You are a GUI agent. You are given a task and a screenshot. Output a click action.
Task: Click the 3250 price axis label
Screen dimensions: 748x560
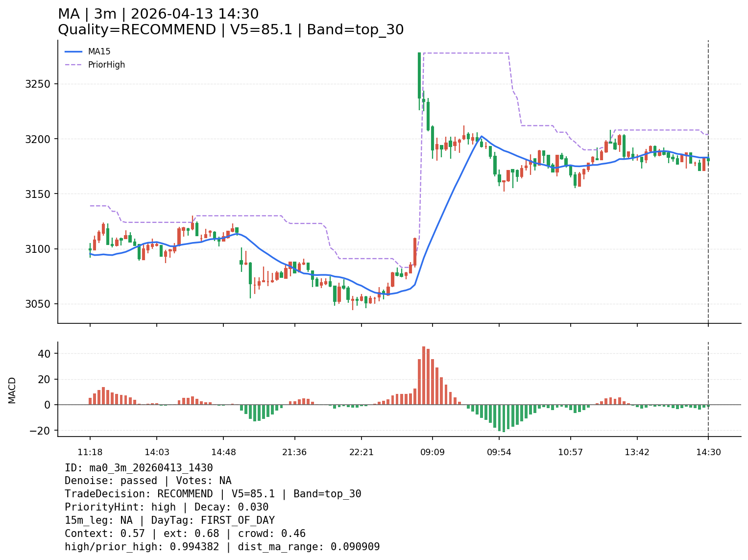click(38, 84)
